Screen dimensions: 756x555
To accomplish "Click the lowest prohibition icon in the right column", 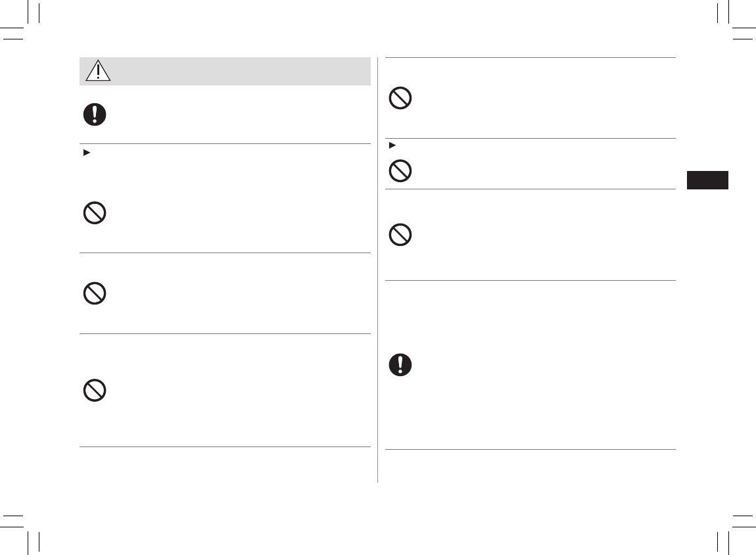I will point(400,235).
